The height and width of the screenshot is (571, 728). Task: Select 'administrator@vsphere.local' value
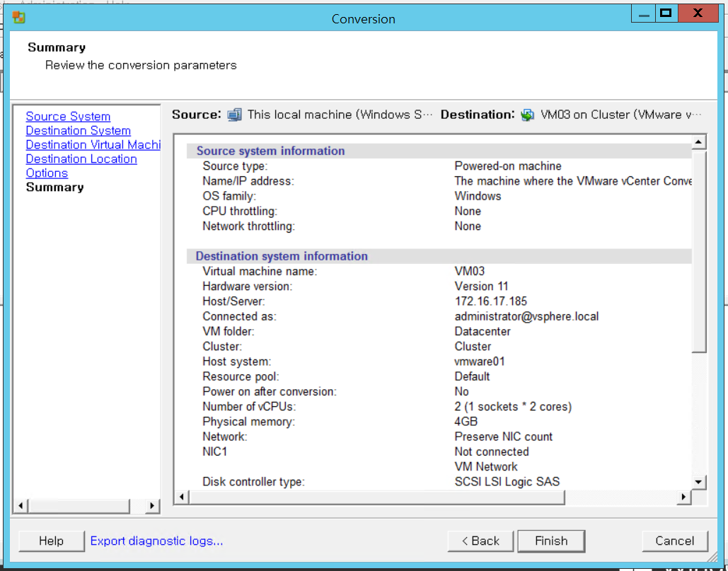coord(526,316)
